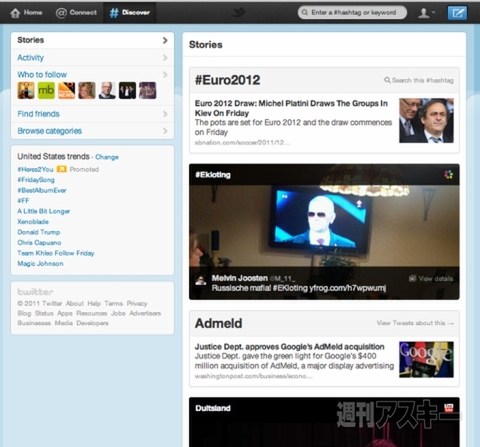This screenshot has width=480, height=447.
Task: Click the footer Advertisers link
Action: (x=145, y=313)
